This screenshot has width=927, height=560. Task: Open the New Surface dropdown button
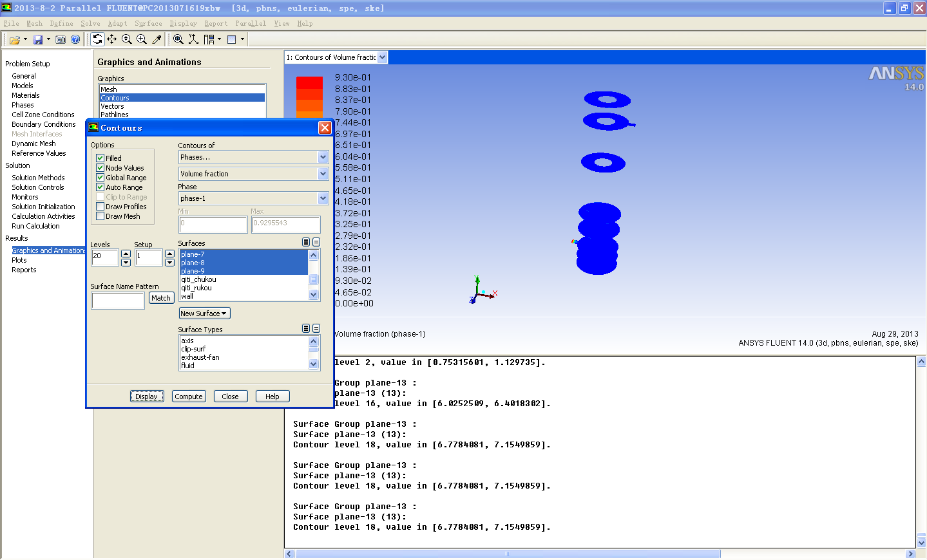click(x=204, y=313)
